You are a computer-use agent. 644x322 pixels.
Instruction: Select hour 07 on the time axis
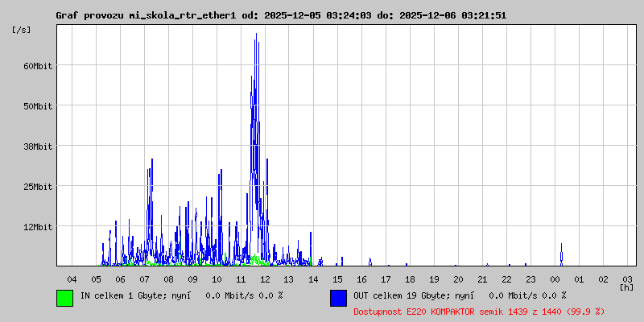click(144, 279)
